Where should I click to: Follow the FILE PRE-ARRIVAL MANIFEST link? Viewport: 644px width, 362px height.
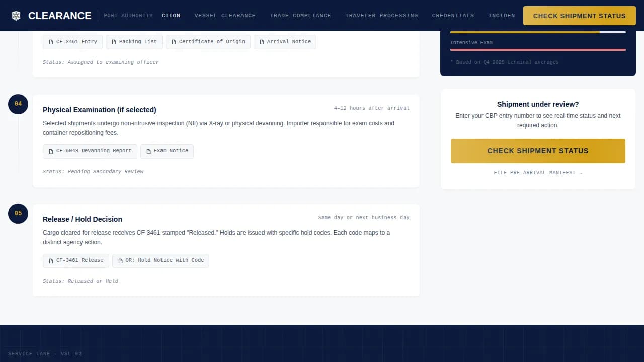coord(537,173)
